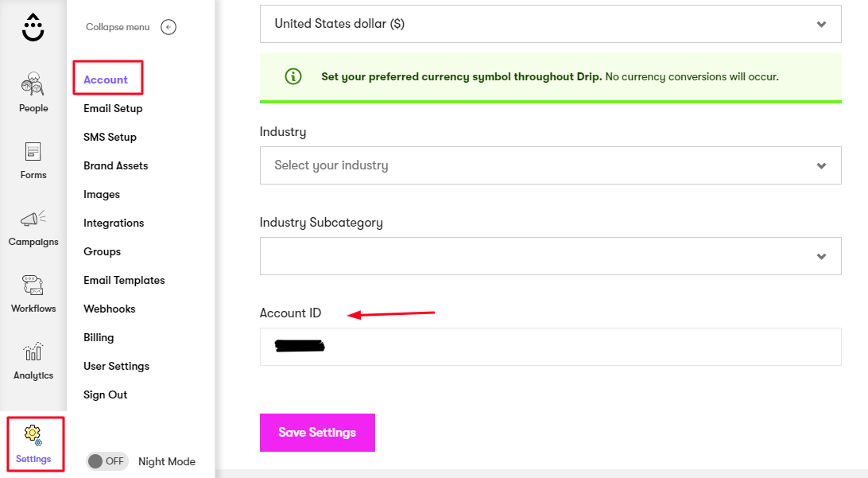Expand the Select your industry dropdown
Viewport: 868px width, 478px height.
550,165
